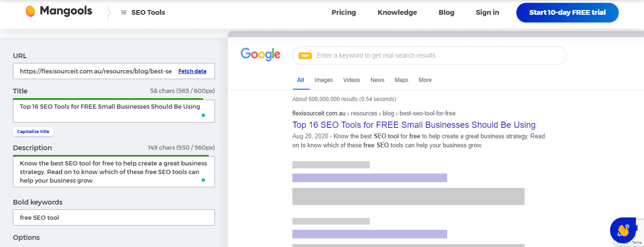Viewport: 644px width, 247px height.
Task: Click the yellow TIP badge
Action: coord(305,55)
